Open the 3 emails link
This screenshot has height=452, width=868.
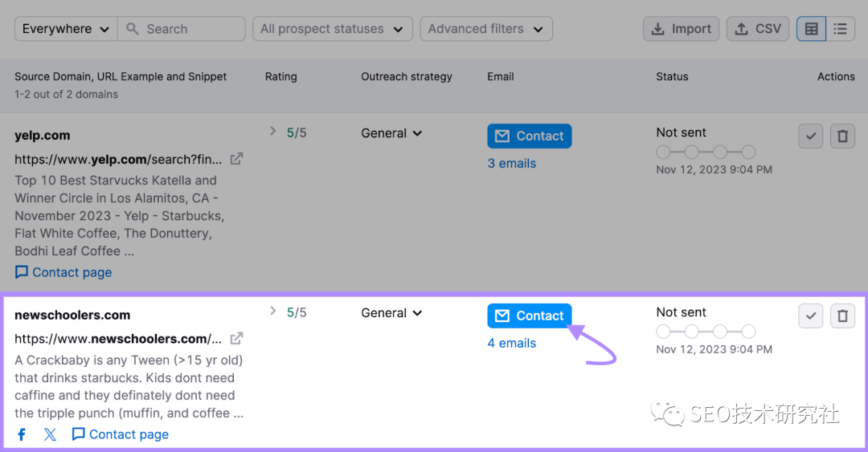click(x=511, y=164)
